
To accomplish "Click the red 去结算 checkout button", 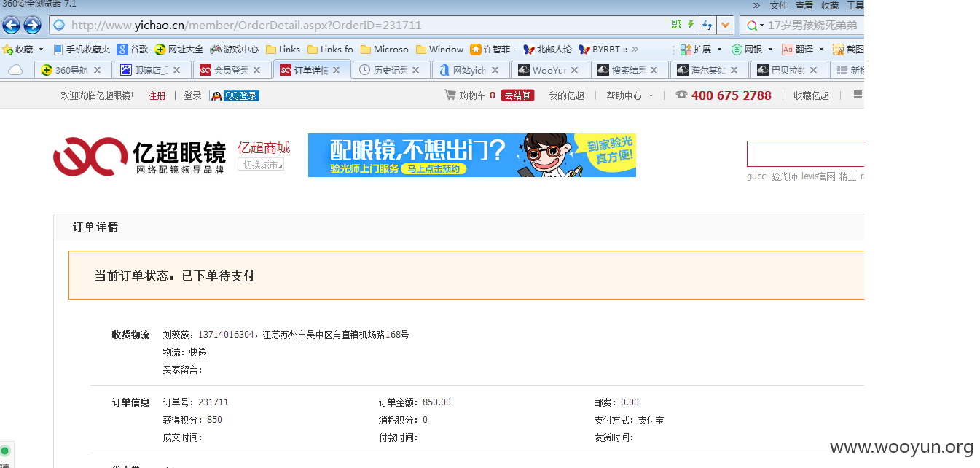I will tap(517, 95).
